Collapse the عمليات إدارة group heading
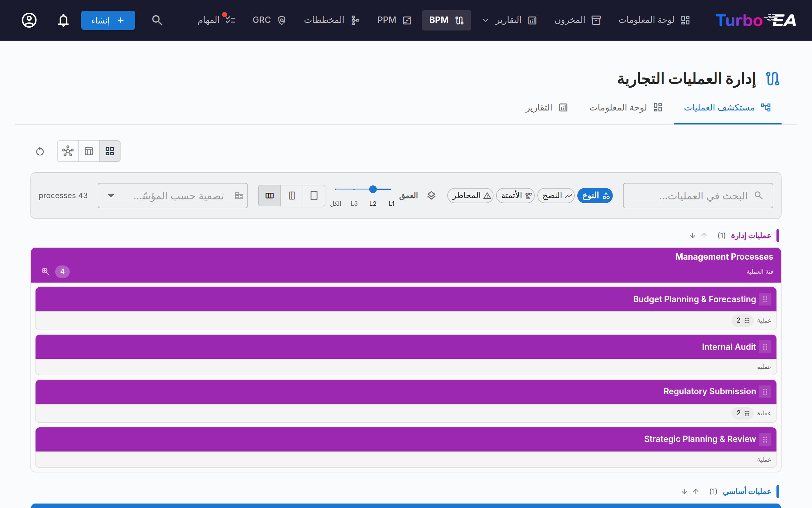 (x=751, y=236)
